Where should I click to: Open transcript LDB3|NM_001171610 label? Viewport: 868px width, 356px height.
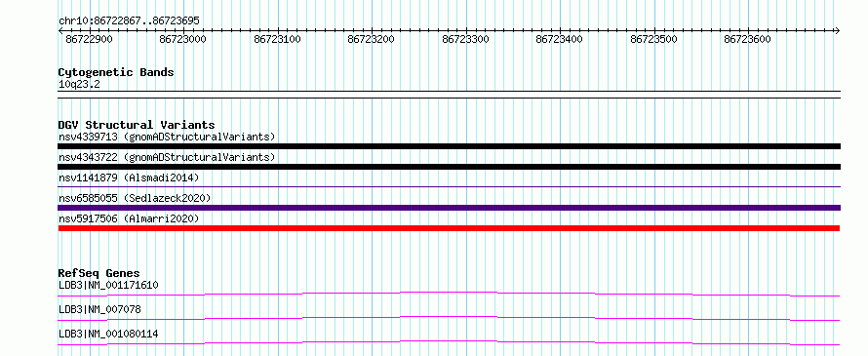pos(108,286)
